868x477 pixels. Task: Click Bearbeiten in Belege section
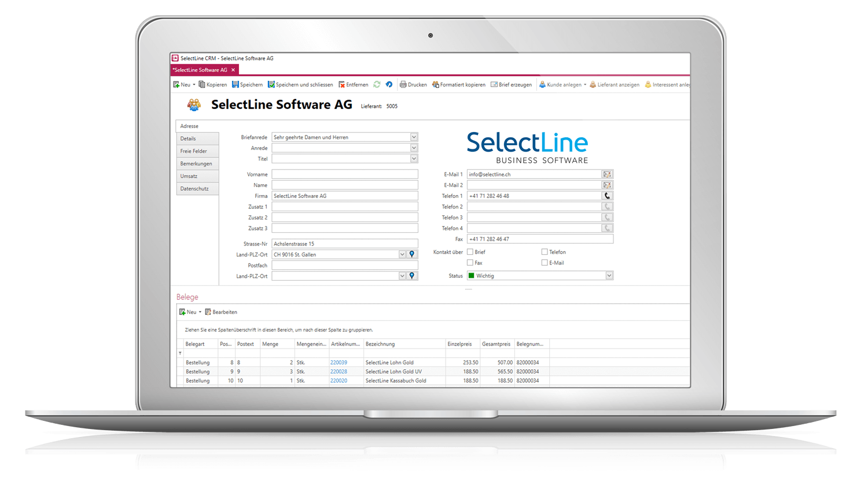221,312
